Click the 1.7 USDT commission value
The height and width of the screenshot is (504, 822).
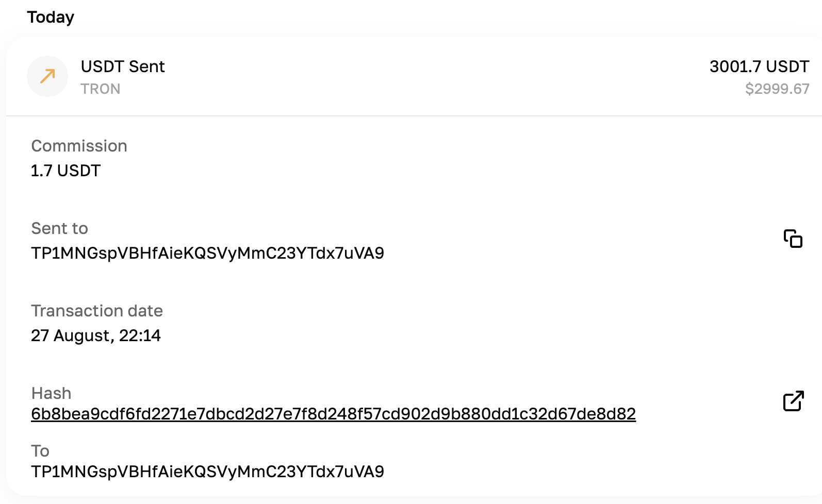pos(65,171)
